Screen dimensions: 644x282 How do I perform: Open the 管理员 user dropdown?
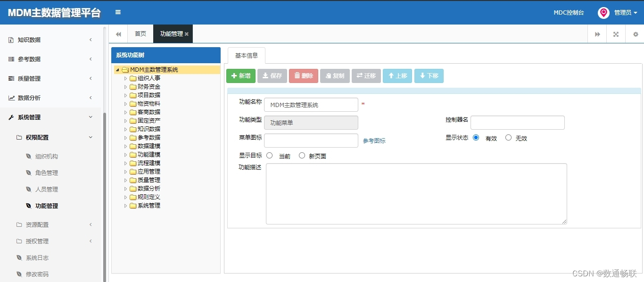(626, 13)
